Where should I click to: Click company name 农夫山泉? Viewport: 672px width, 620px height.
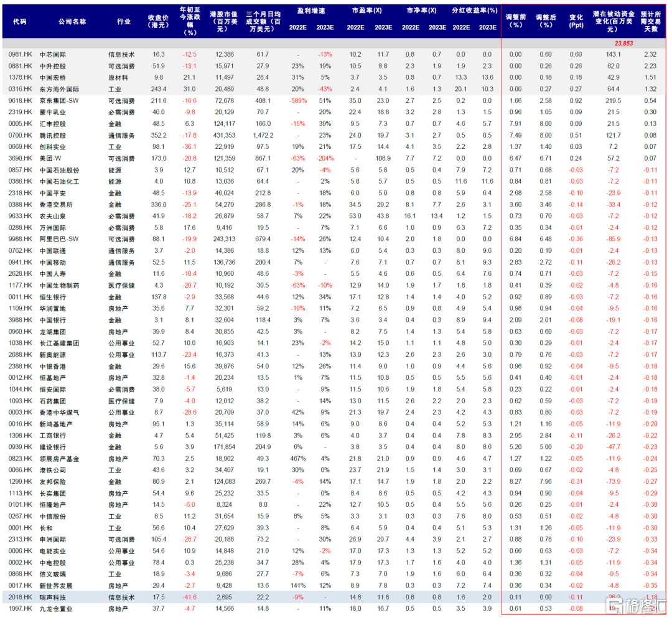pos(53,217)
